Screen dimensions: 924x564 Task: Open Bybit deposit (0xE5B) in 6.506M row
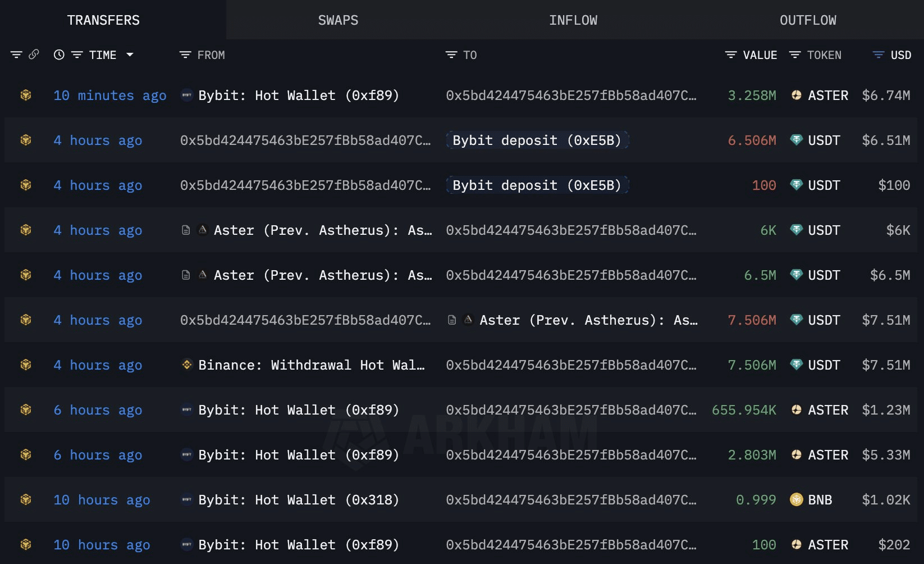537,140
